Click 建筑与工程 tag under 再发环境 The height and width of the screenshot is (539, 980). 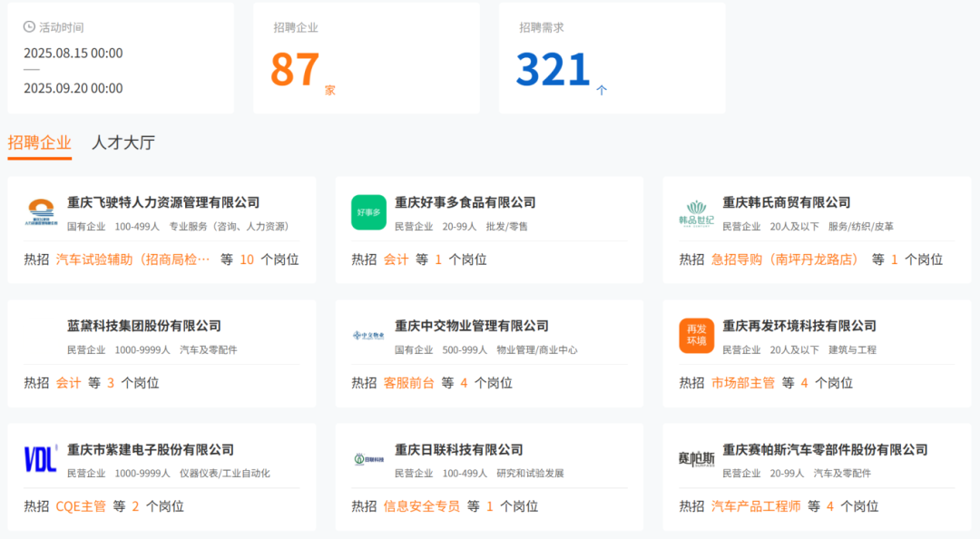click(852, 350)
